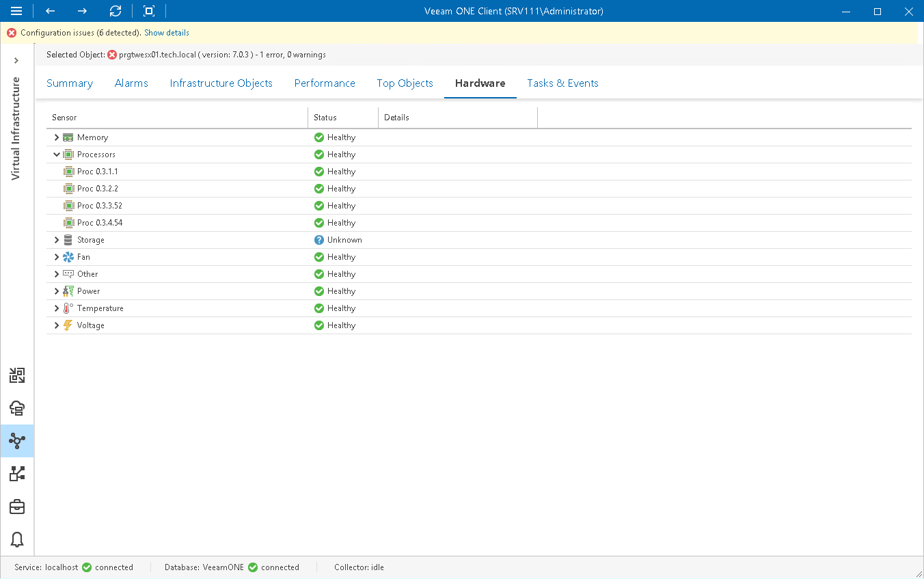Open the Infrastructure Objects tab
Screen dimensions: 924x579
(x=221, y=83)
